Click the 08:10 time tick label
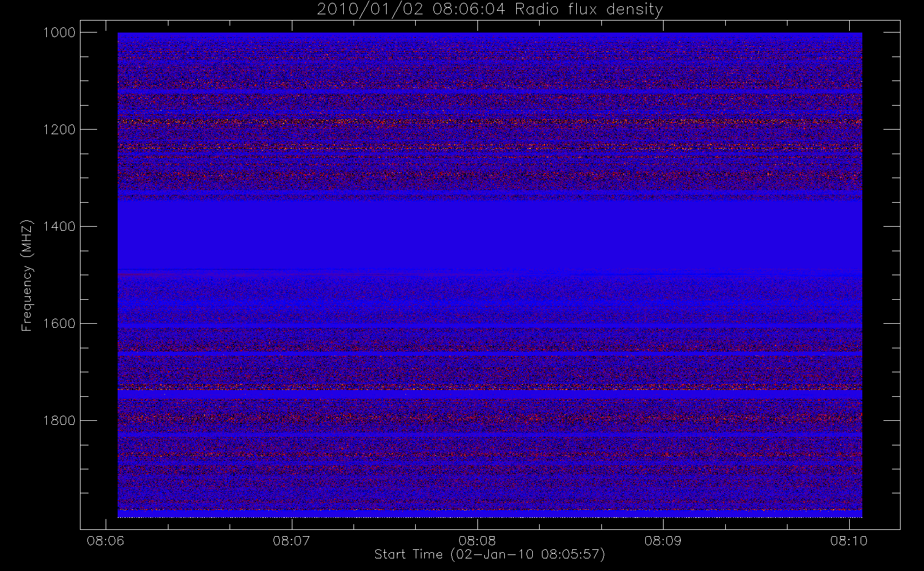924x571 pixels. coord(849,541)
